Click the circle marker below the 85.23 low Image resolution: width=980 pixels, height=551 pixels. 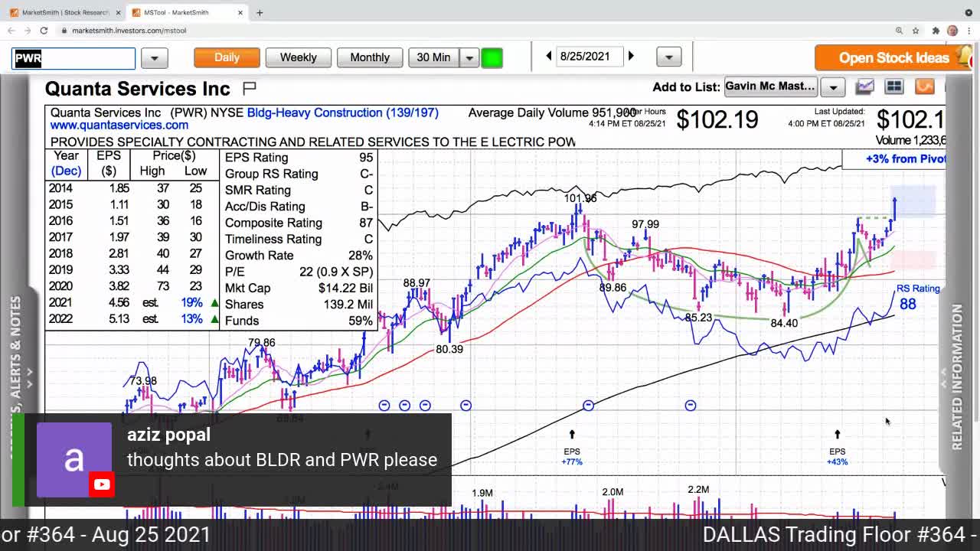691,405
